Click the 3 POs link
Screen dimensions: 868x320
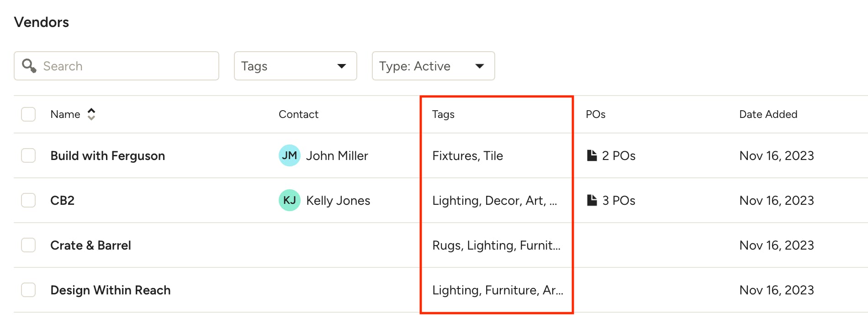point(619,200)
